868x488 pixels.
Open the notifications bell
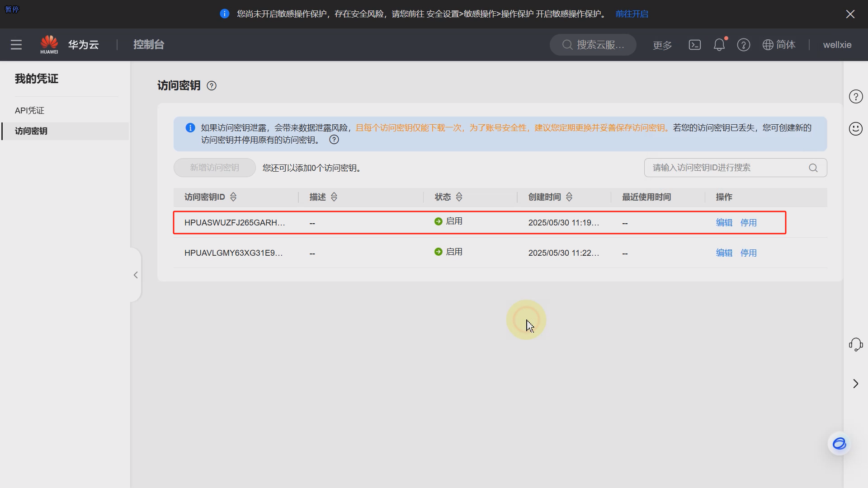pyautogui.click(x=719, y=45)
